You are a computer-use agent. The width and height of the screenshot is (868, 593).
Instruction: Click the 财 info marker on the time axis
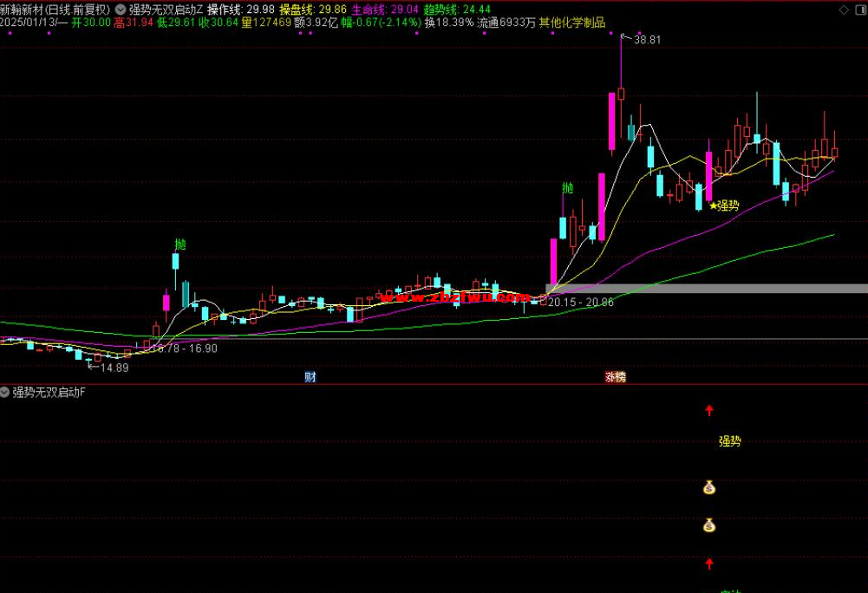coord(310,377)
